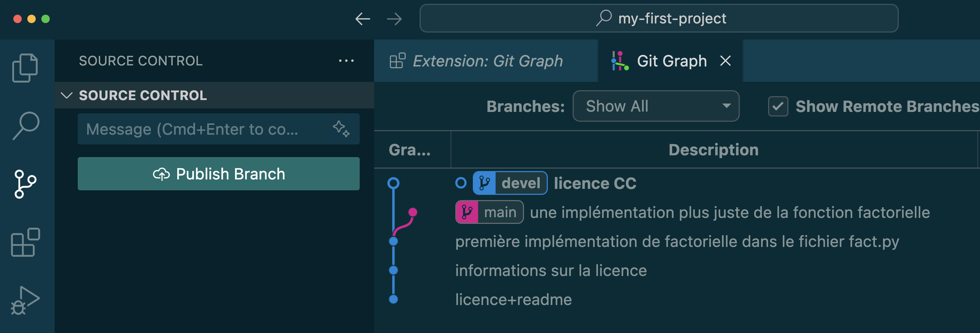This screenshot has height=333, width=980.
Task: Close the Git Graph tab
Action: point(725,61)
